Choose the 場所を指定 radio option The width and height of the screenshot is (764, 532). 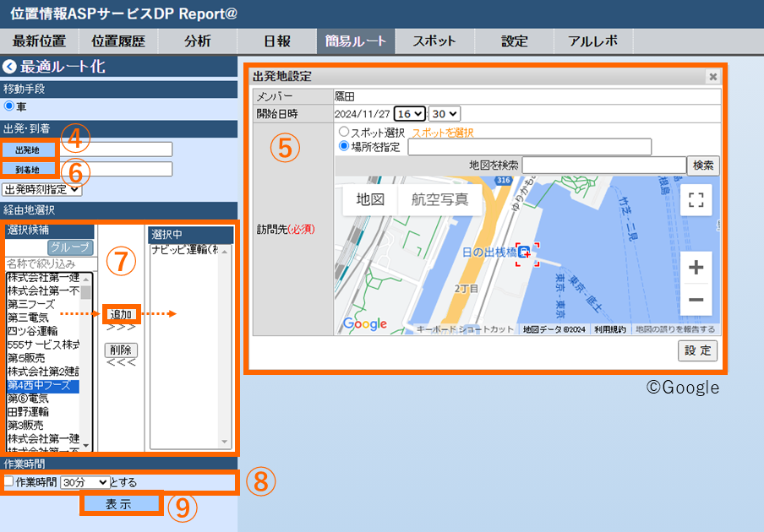344,146
